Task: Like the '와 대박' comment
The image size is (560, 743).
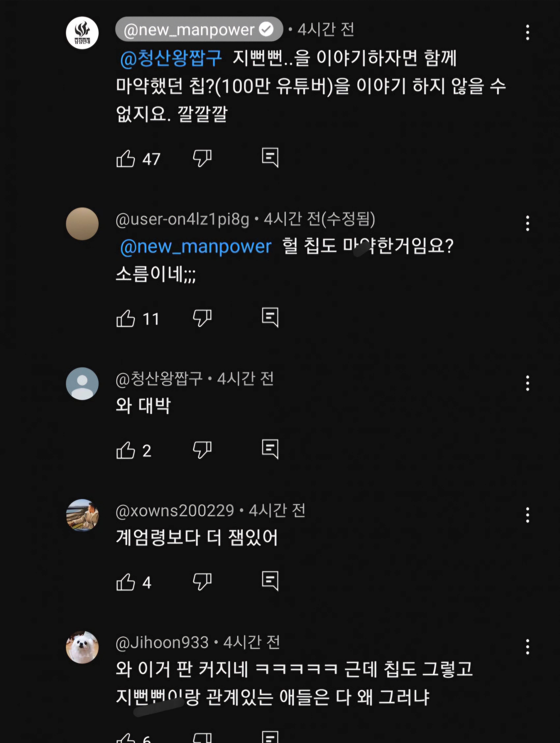Action: click(x=126, y=450)
